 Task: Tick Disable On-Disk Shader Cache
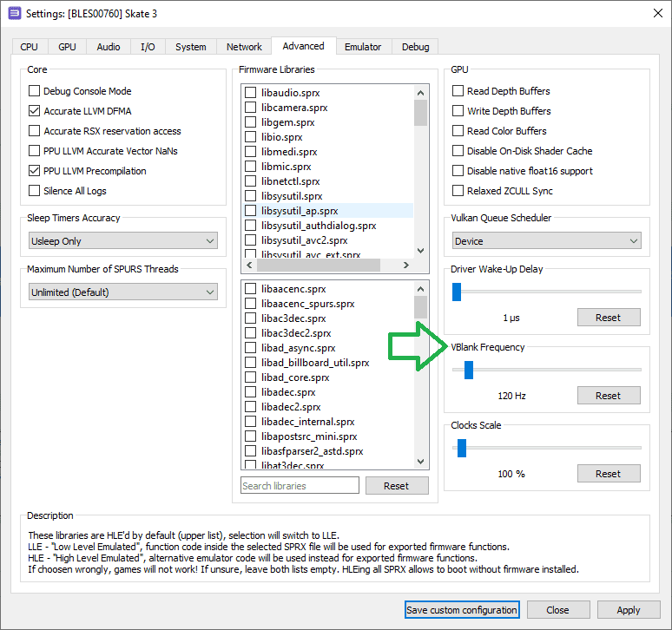pos(458,151)
